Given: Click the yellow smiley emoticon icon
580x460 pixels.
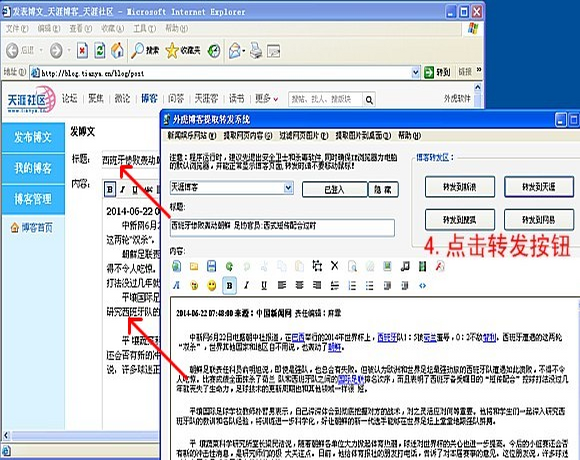Looking at the screenshot, I should 212,285.
